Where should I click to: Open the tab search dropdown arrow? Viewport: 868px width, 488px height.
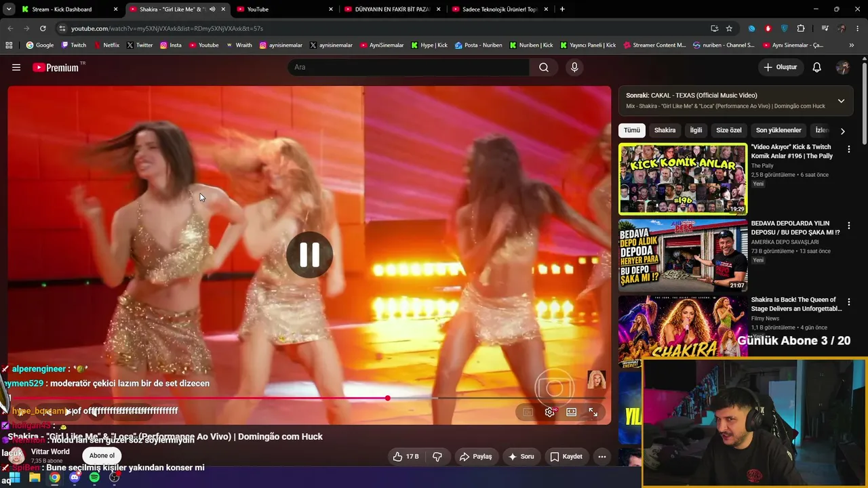(x=9, y=9)
